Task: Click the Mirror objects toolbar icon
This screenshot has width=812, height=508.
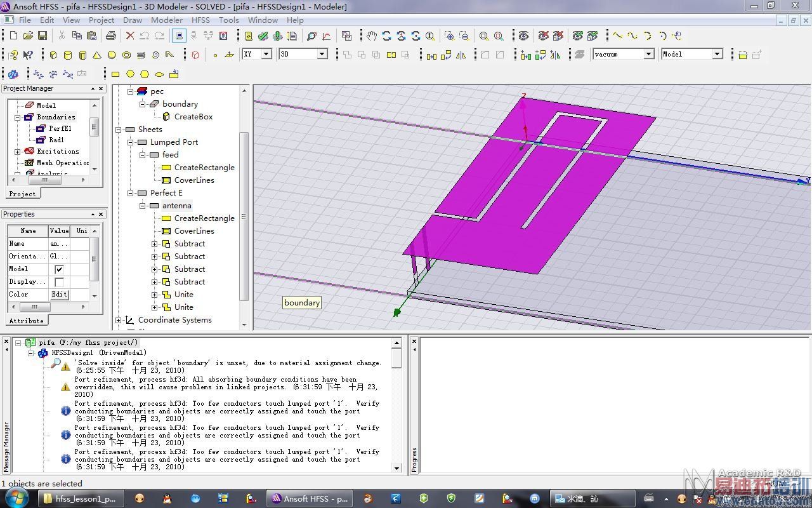Action: 461,55
